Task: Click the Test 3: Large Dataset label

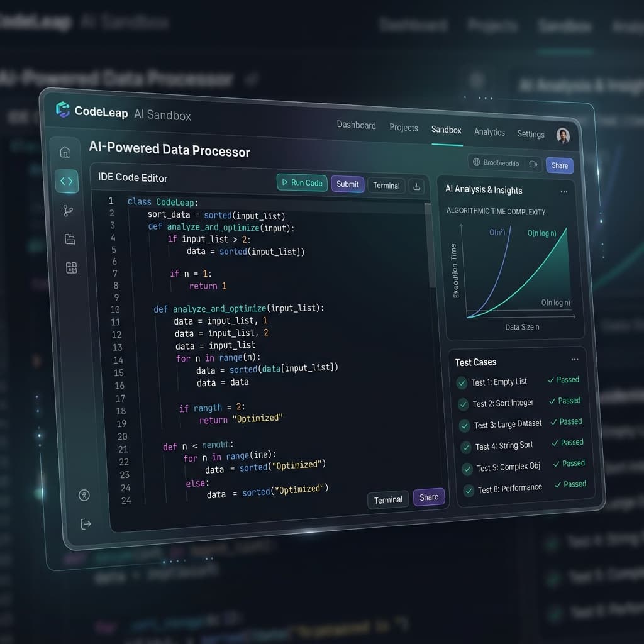Action: [508, 425]
